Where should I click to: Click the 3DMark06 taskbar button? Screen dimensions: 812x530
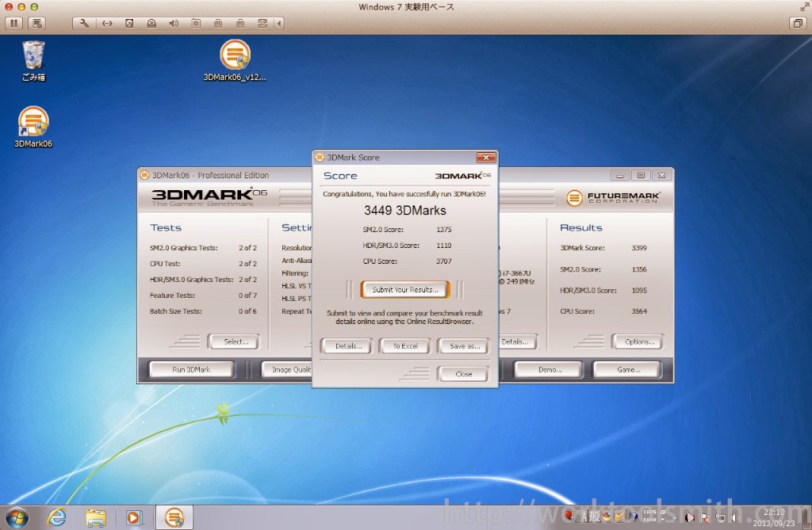click(x=174, y=517)
